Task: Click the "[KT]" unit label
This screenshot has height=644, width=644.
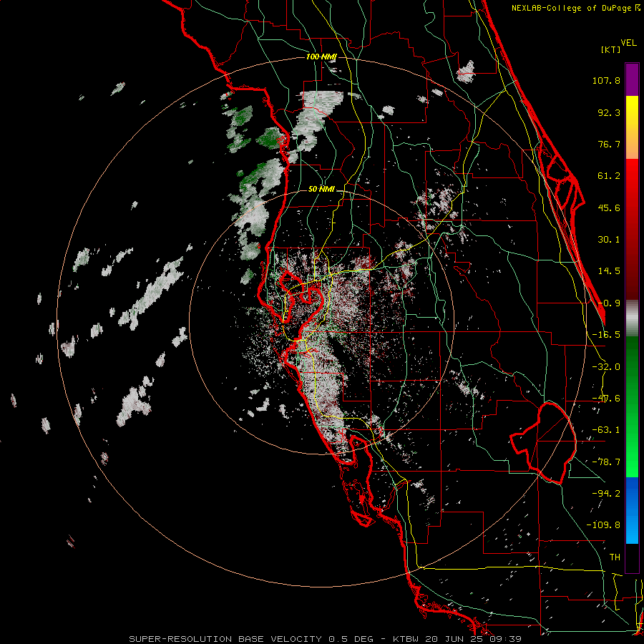Action: (611, 49)
